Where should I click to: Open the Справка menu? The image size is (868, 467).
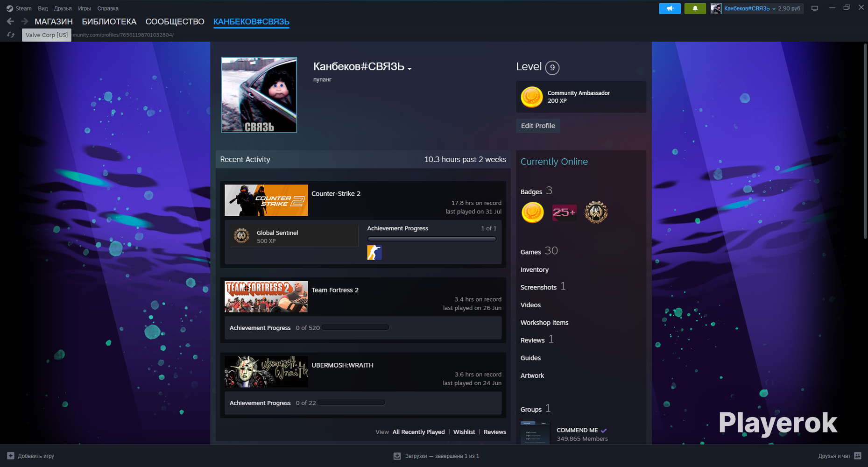coord(108,8)
